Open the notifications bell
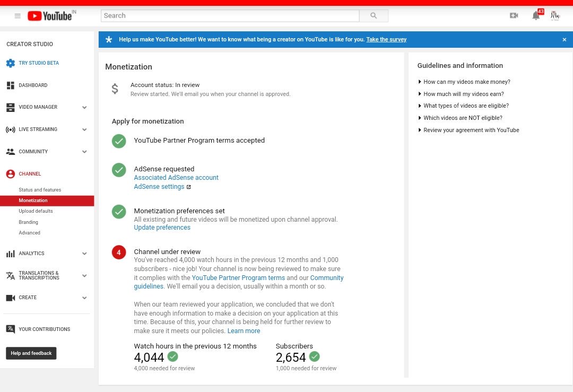This screenshot has height=392, width=573. pos(536,16)
